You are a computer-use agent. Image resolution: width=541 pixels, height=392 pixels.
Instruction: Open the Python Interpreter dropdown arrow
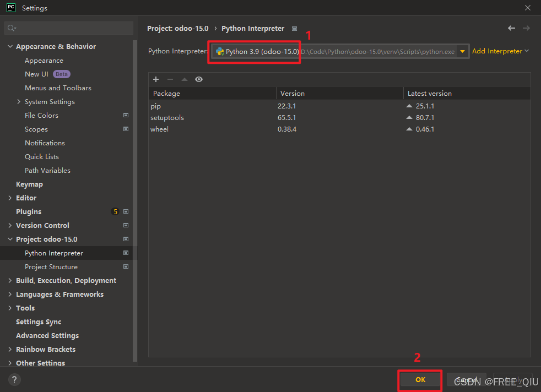point(462,52)
